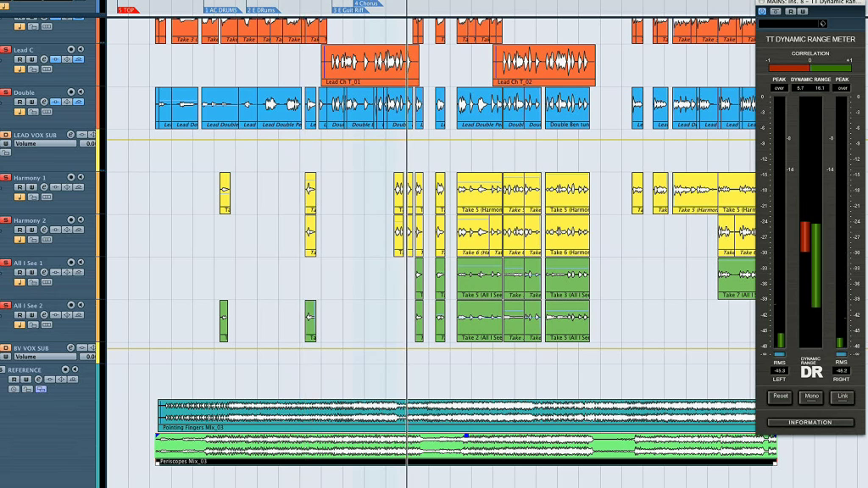Lock the Harmony 1 track
Viewport: 868px width, 488px height.
point(33,197)
